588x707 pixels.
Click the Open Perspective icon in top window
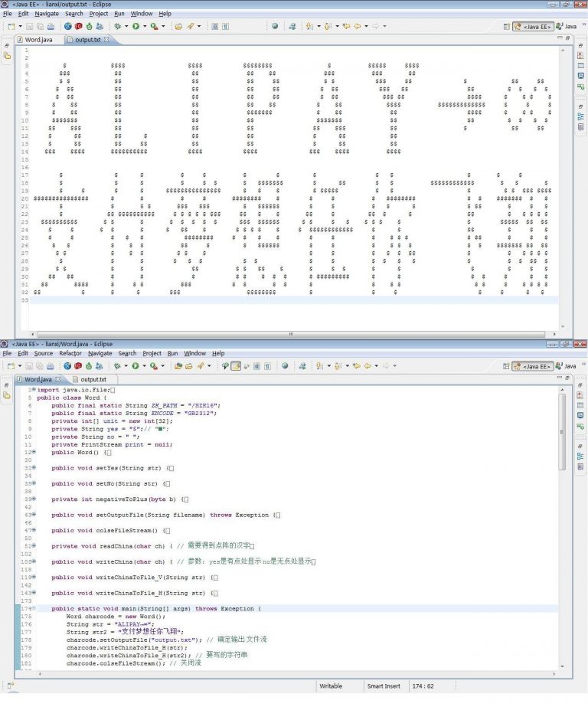click(506, 26)
